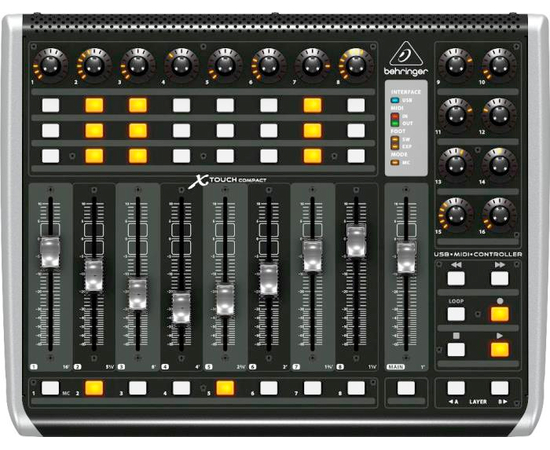Click the MAIN fader cap

[406, 257]
